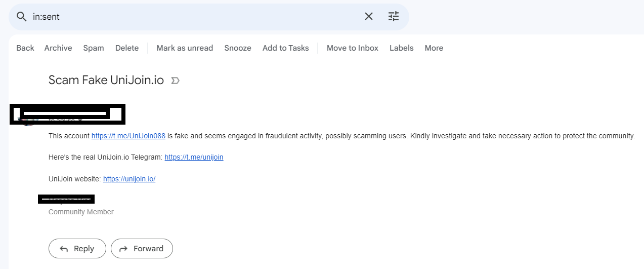Image resolution: width=644 pixels, height=269 pixels.
Task: Click importance marker beside subject
Action: [175, 81]
